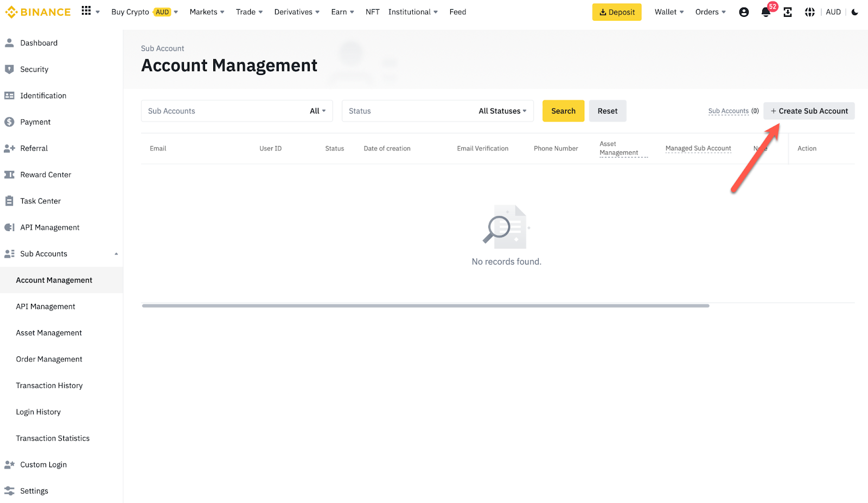Open the Buy Crypto dropdown
This screenshot has width=868, height=503.
[x=144, y=12]
